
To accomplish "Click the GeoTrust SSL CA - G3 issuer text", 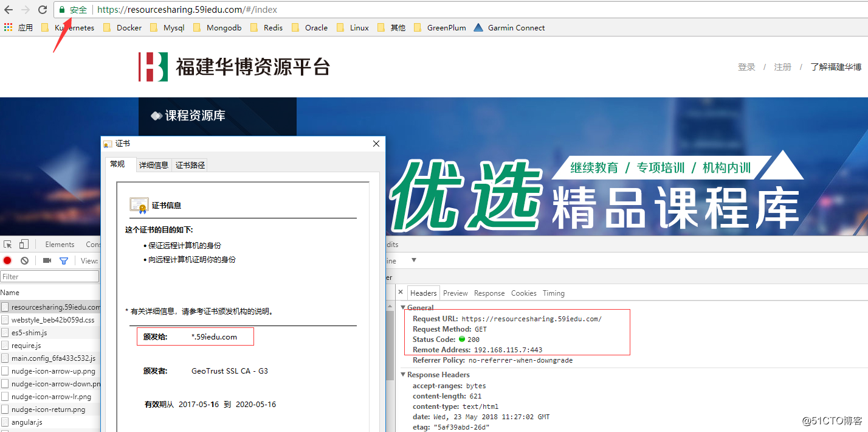I will pyautogui.click(x=229, y=371).
